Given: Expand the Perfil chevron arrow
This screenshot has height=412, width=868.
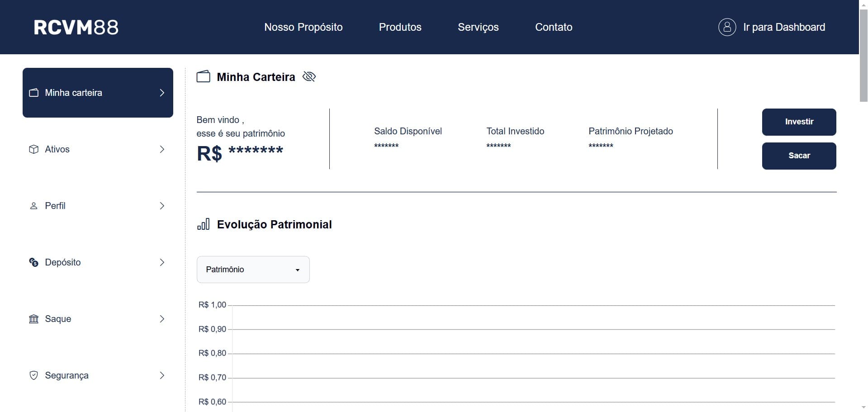Looking at the screenshot, I should (x=162, y=206).
